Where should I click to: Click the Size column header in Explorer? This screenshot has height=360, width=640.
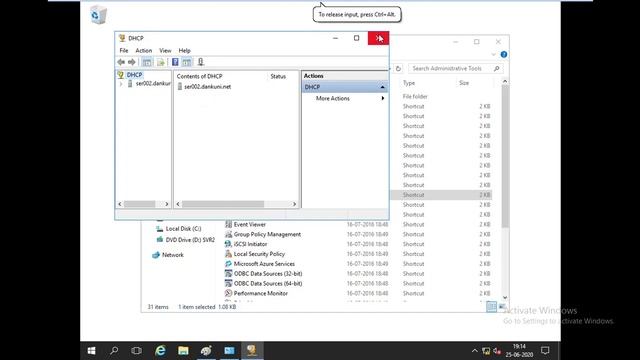464,83
